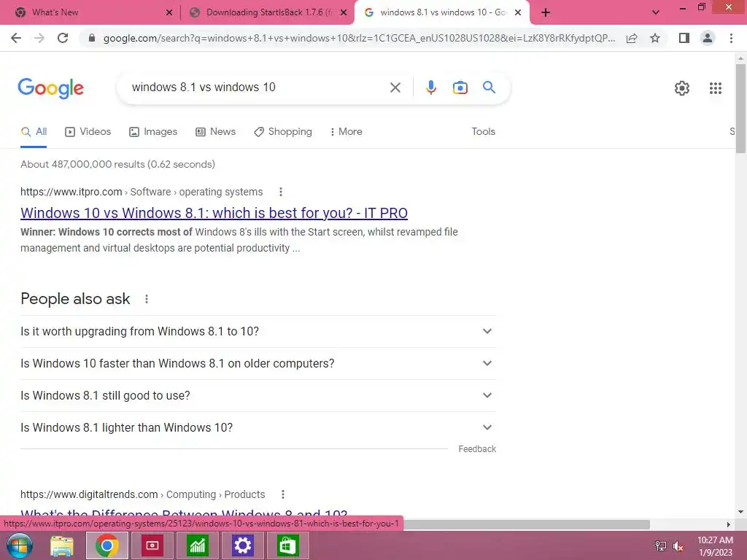The image size is (747, 560).
Task: Share this page using the share icon
Action: [632, 38]
